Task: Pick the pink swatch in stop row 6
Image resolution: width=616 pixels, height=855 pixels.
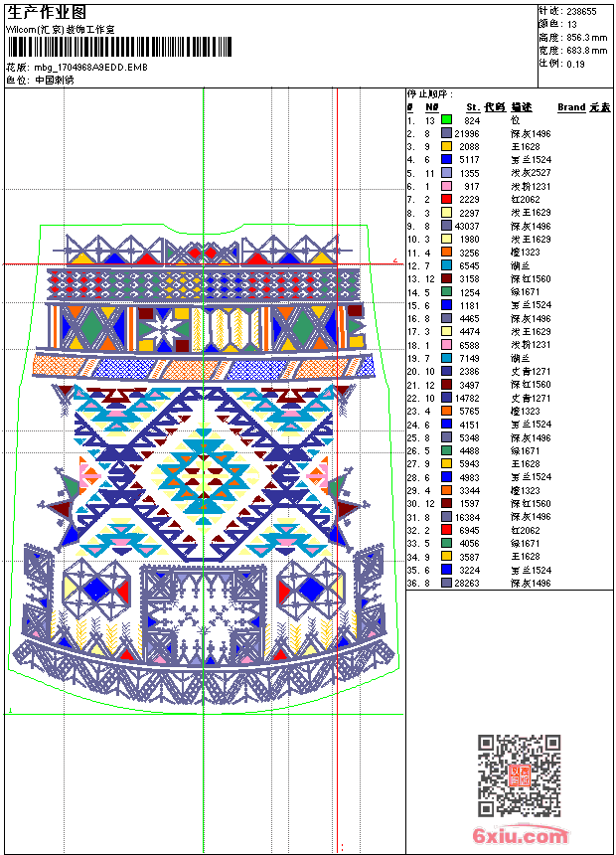Action: click(446, 186)
